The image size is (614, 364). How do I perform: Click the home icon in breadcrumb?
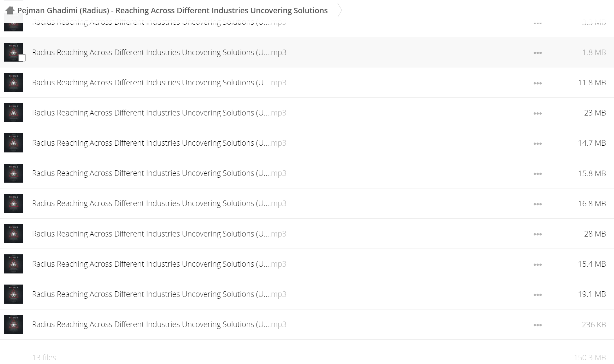click(10, 10)
